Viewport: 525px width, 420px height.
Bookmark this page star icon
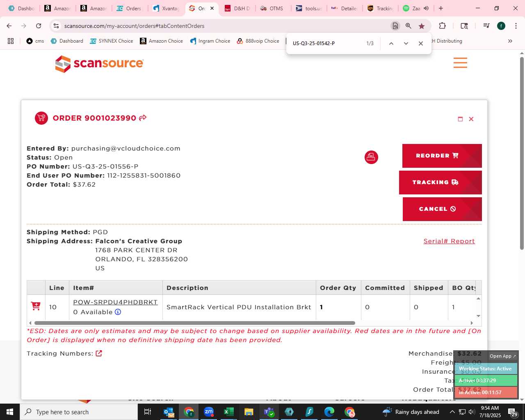422,26
